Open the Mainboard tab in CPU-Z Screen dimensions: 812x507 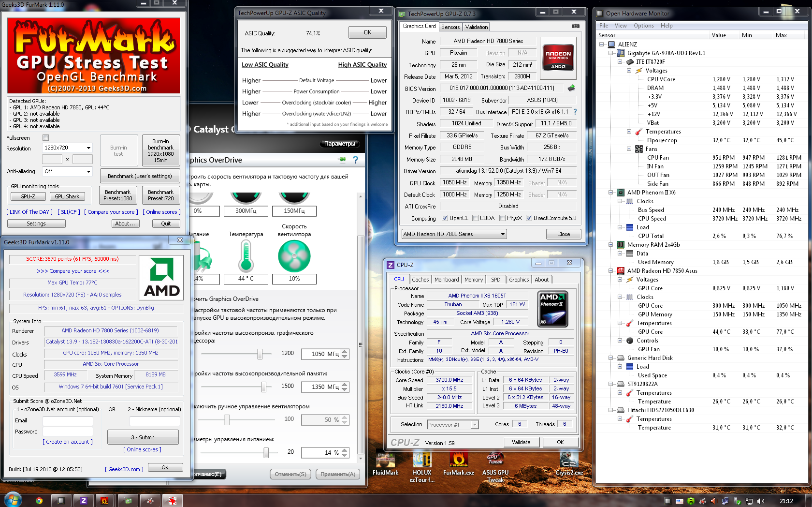[447, 280]
